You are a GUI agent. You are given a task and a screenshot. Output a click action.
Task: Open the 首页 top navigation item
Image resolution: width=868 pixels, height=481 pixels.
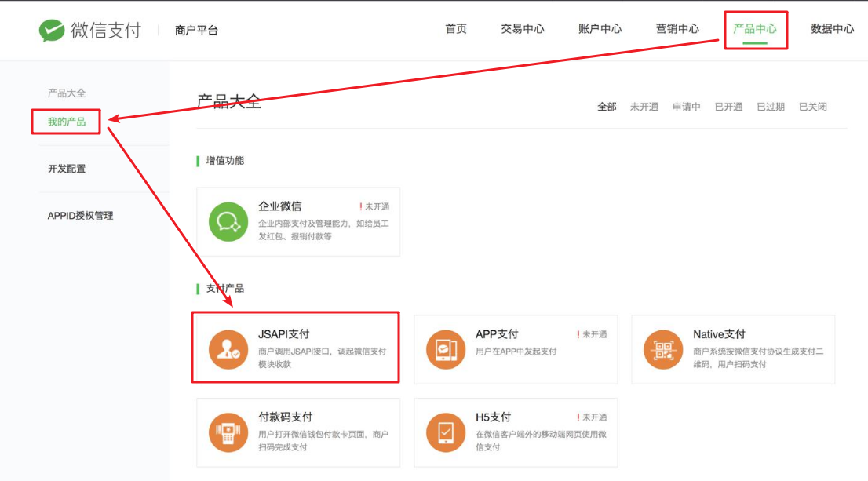click(x=456, y=29)
